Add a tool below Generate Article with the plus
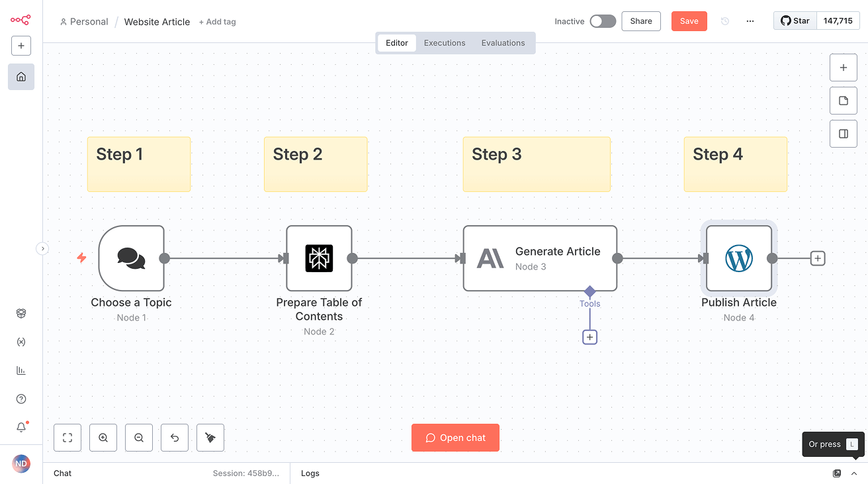868x484 pixels. [589, 337]
